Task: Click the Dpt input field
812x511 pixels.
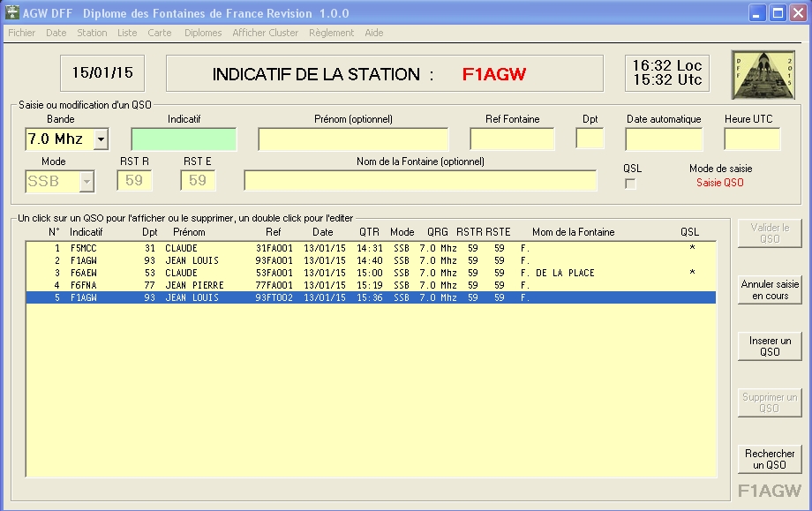Action: point(590,139)
